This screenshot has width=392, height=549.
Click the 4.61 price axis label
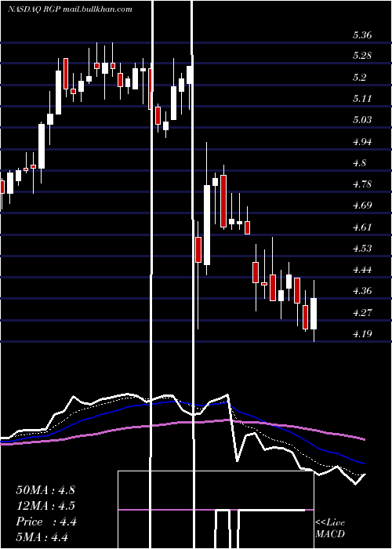(x=361, y=227)
